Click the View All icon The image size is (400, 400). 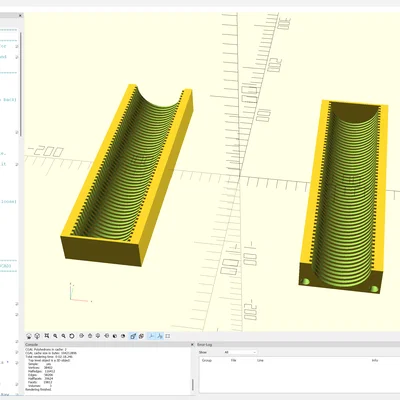coord(47,336)
